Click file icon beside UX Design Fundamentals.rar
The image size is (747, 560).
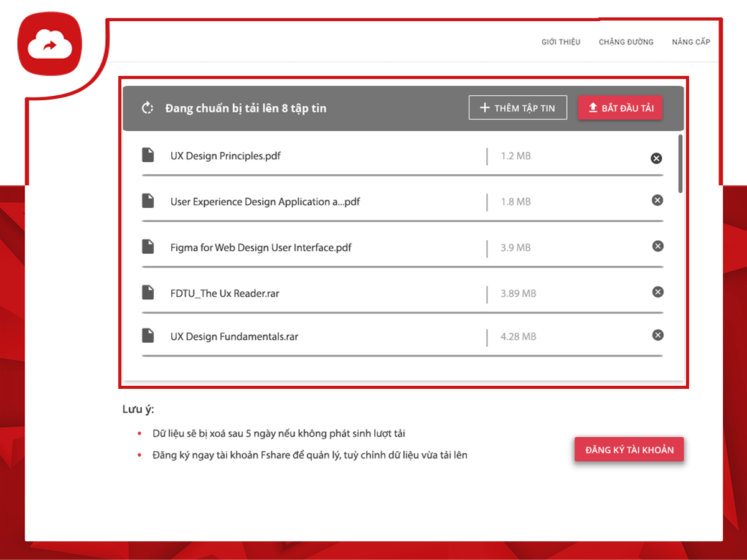[x=148, y=336]
